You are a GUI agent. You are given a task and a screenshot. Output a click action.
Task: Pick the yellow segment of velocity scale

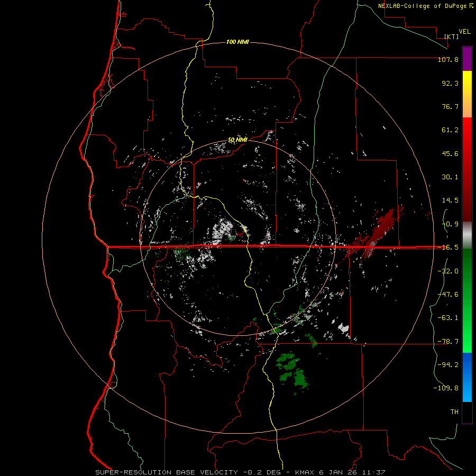coord(467,94)
